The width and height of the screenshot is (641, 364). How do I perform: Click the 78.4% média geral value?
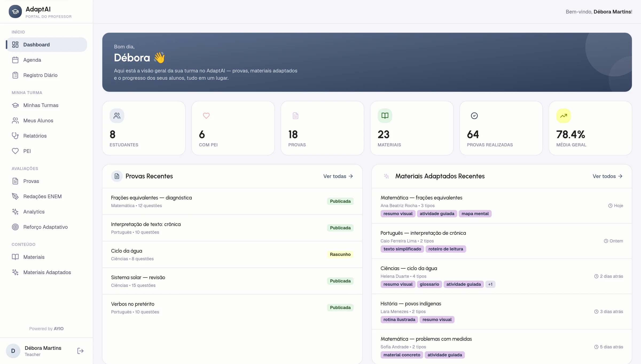point(571,134)
